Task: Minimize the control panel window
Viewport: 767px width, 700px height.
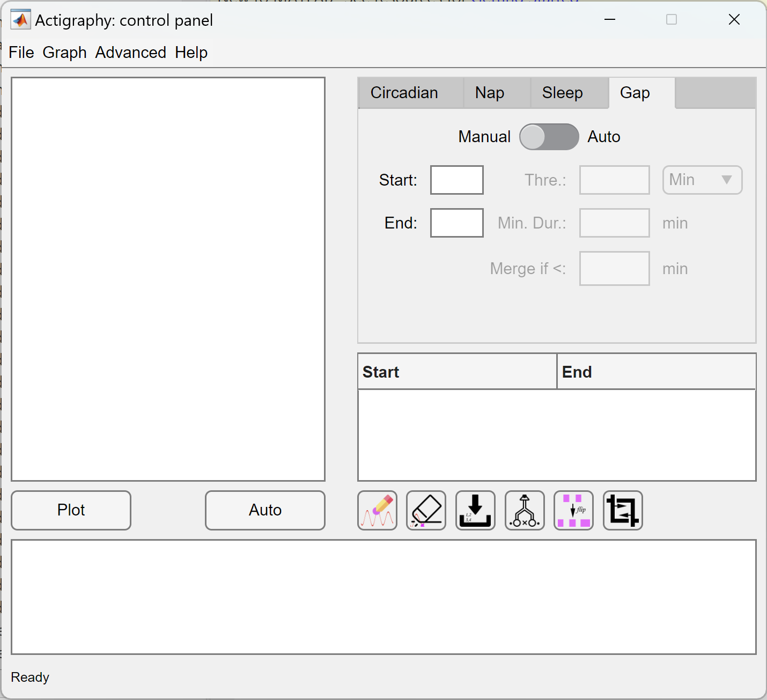Action: click(610, 20)
